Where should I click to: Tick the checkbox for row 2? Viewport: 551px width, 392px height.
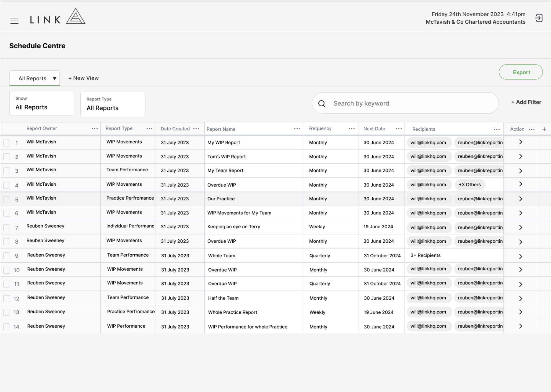point(7,157)
